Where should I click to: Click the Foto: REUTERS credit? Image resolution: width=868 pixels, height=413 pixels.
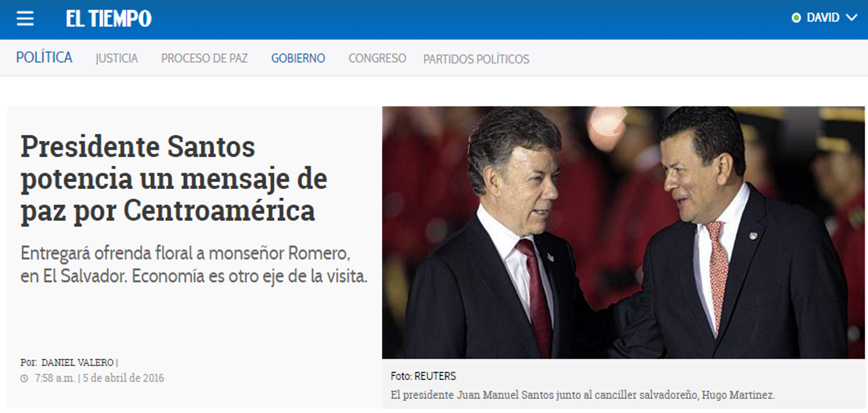pyautogui.click(x=423, y=376)
